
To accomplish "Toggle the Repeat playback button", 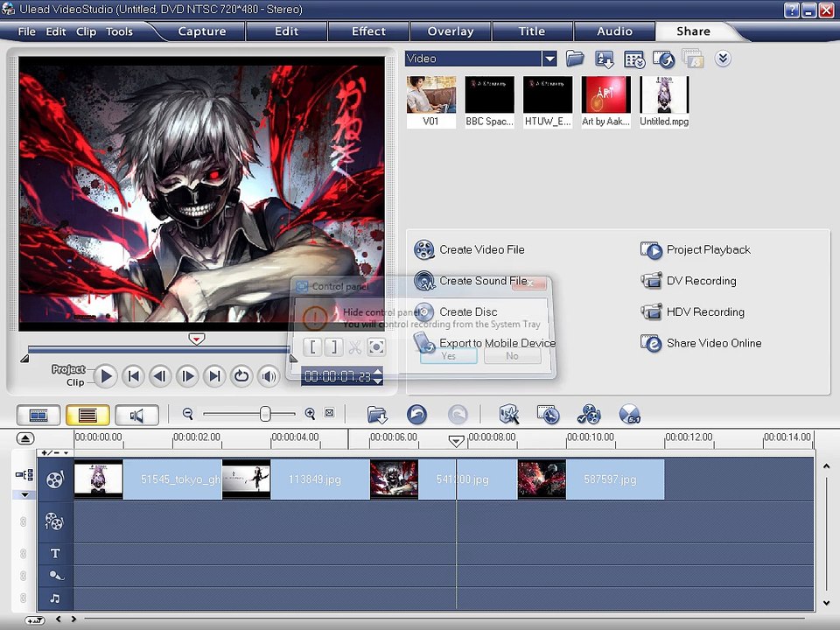I will (241, 376).
